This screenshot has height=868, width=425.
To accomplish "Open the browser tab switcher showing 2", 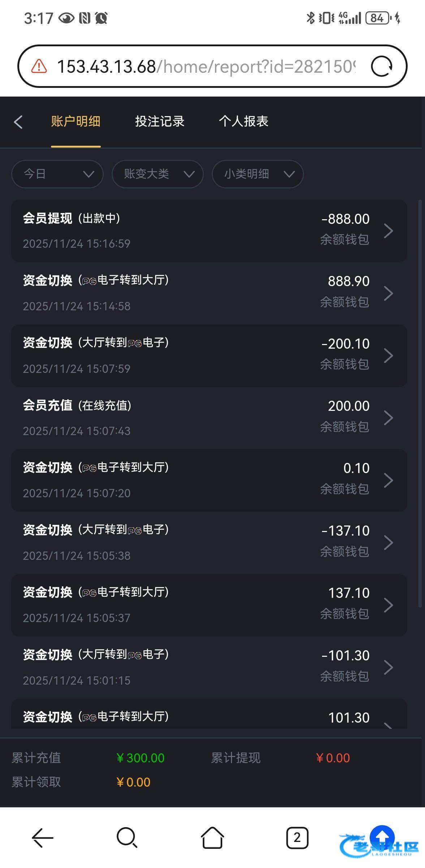I will click(297, 838).
